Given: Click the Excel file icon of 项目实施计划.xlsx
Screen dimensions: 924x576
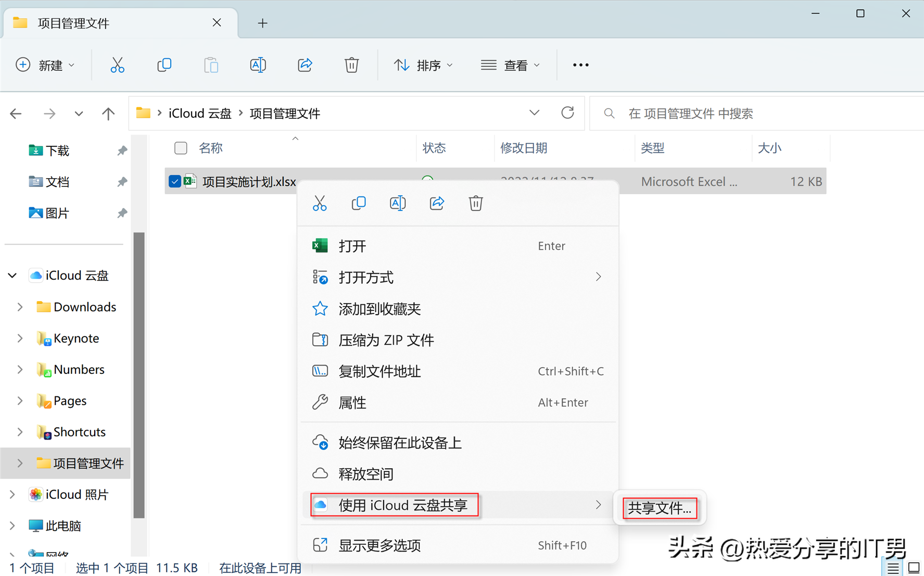Looking at the screenshot, I should point(190,181).
